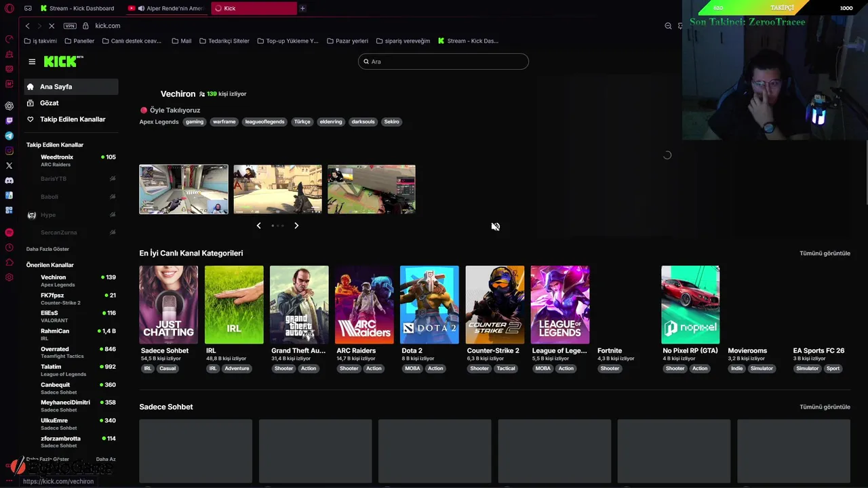This screenshot has height=488, width=868.
Task: Open Talatim recommended channel
Action: click(x=71, y=370)
